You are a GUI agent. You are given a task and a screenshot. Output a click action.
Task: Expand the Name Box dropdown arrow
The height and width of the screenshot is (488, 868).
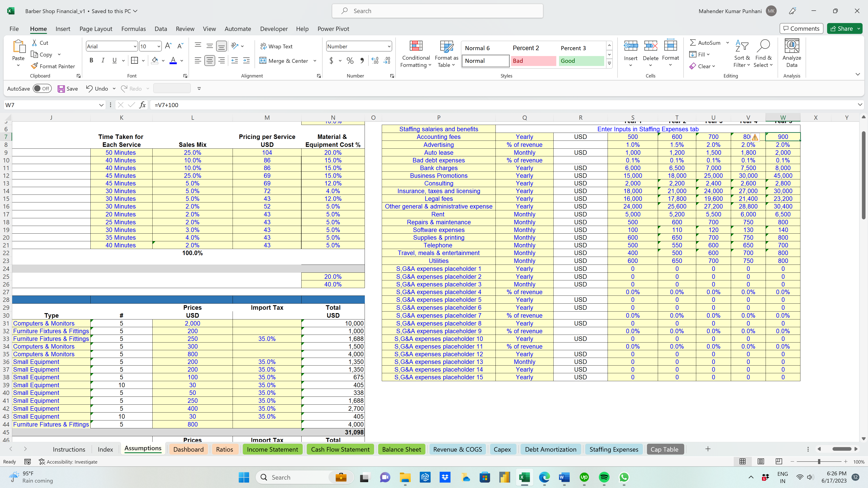pyautogui.click(x=101, y=105)
